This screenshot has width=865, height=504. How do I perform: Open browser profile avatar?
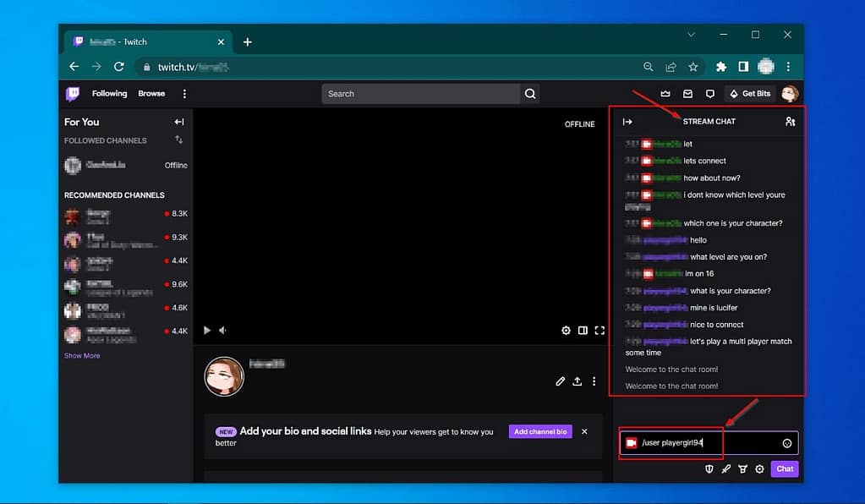tap(766, 67)
